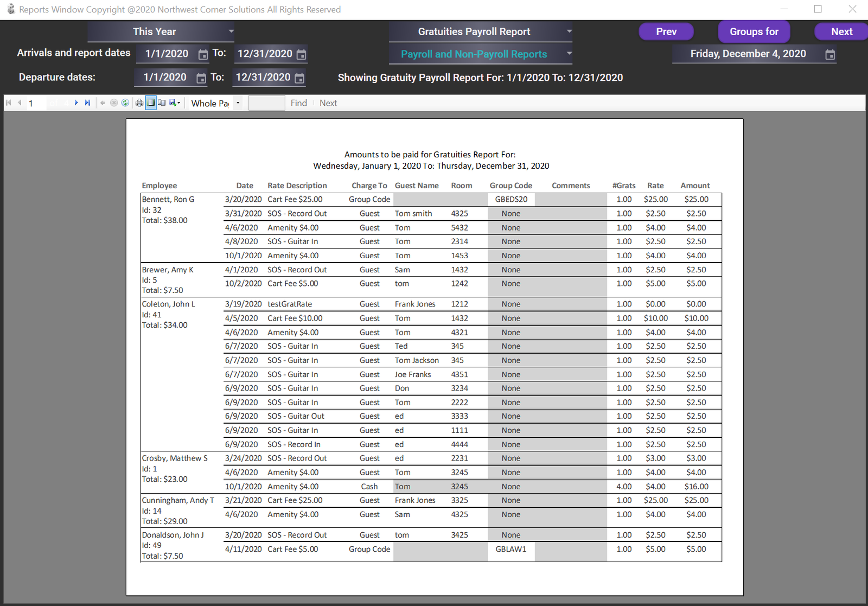This screenshot has height=606, width=868.
Task: Open the page setup icon
Action: tap(162, 103)
